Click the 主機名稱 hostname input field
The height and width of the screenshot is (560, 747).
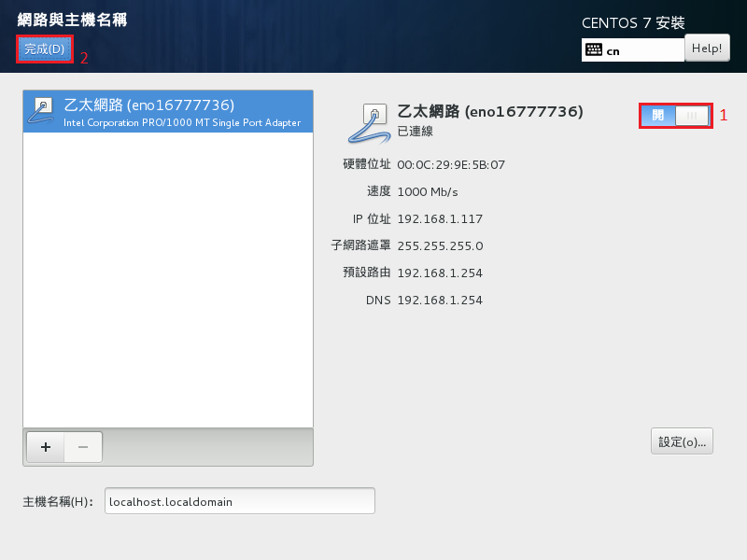click(240, 501)
